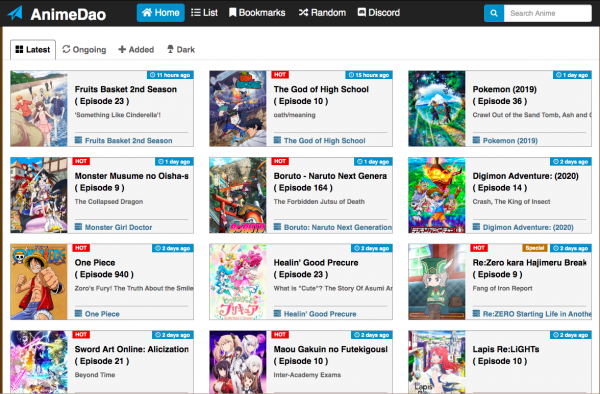
Task: Switch to the Ongoing tab
Action: tap(84, 49)
